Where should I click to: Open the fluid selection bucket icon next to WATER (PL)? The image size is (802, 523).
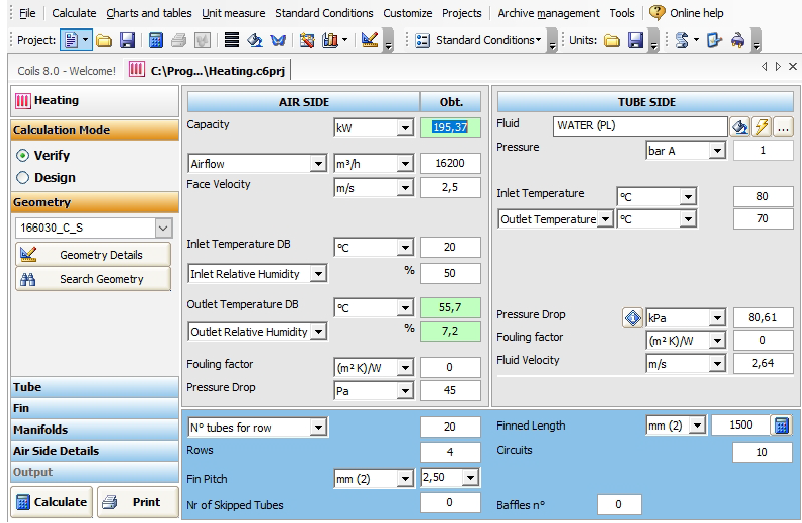coord(739,127)
